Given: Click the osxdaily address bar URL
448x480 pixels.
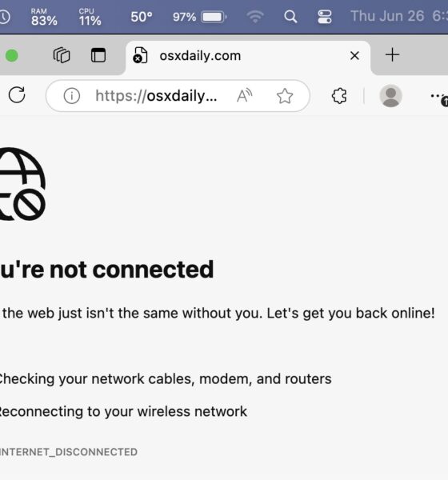Looking at the screenshot, I should click(156, 96).
